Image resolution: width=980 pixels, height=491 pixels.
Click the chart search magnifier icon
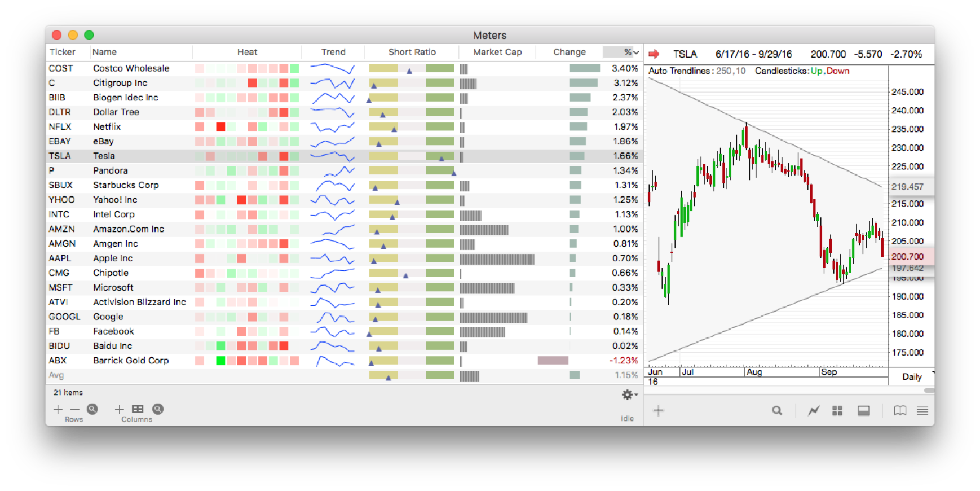(777, 411)
